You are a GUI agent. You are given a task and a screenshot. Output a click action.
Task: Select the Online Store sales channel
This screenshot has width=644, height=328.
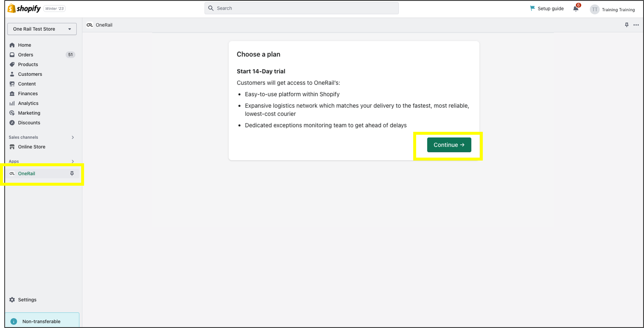coord(31,147)
